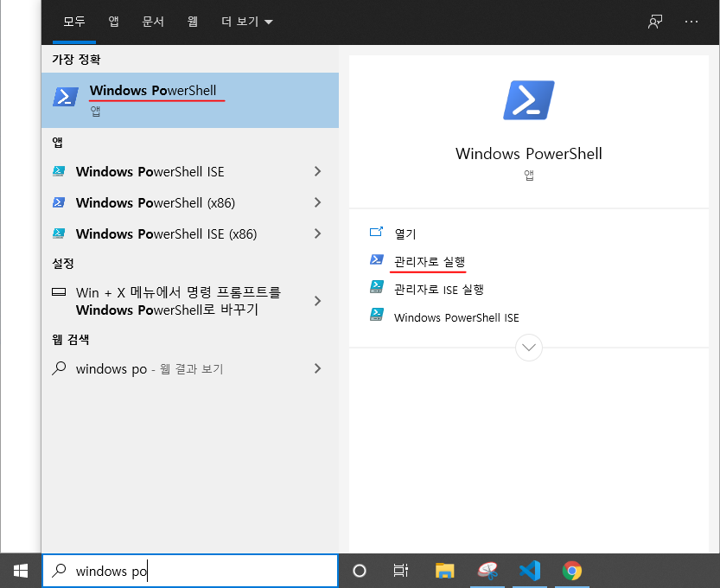The width and height of the screenshot is (720, 588).
Task: Click the ISE icon beside 관리자로 ISE 실행
Action: [377, 287]
